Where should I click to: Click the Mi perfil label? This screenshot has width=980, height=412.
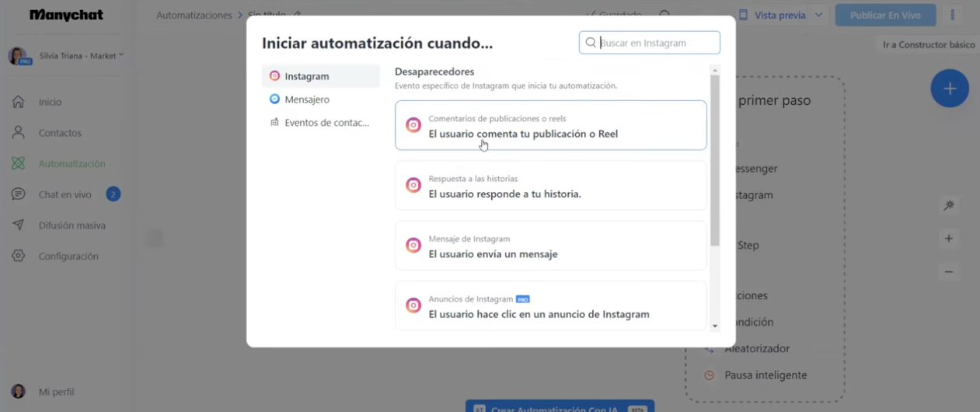pyautogui.click(x=57, y=392)
